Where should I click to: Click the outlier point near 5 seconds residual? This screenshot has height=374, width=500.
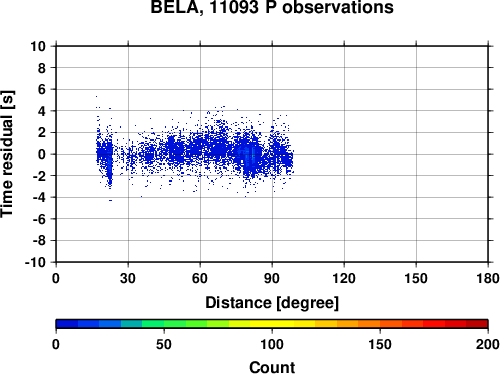click(x=96, y=96)
